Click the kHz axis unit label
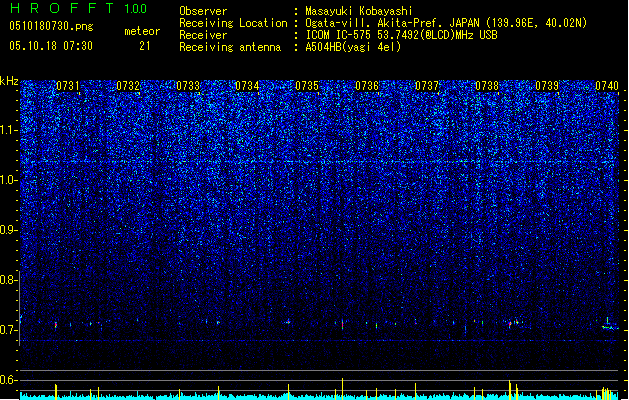629x400 pixels. tap(9, 81)
